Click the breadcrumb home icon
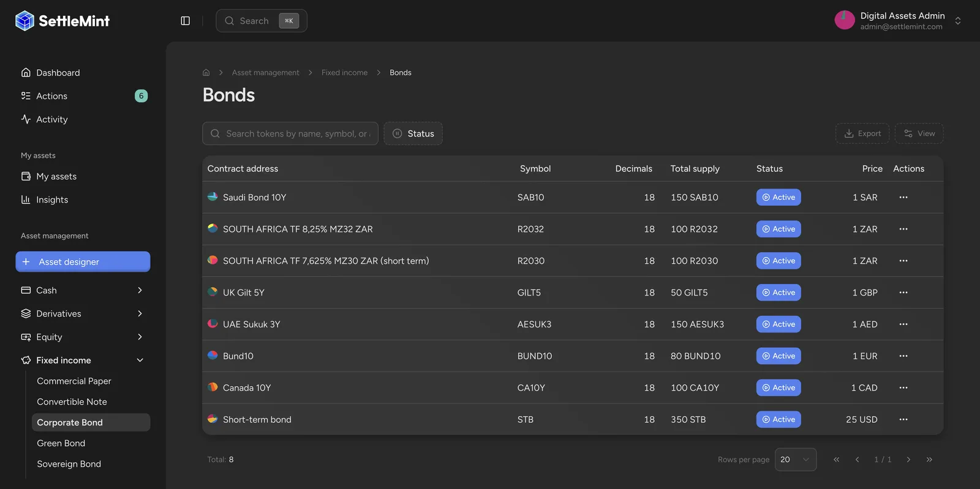This screenshot has width=980, height=489. click(x=206, y=72)
